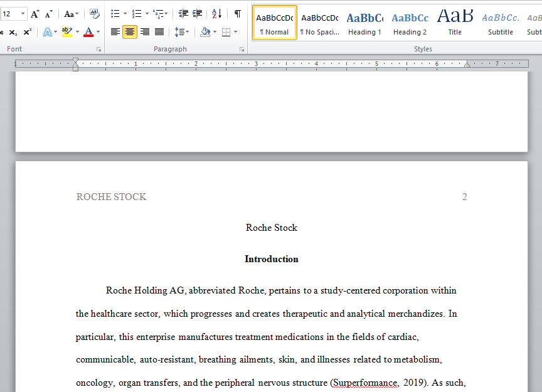Apply the Subtitle style
The width and height of the screenshot is (542, 392).
point(500,23)
